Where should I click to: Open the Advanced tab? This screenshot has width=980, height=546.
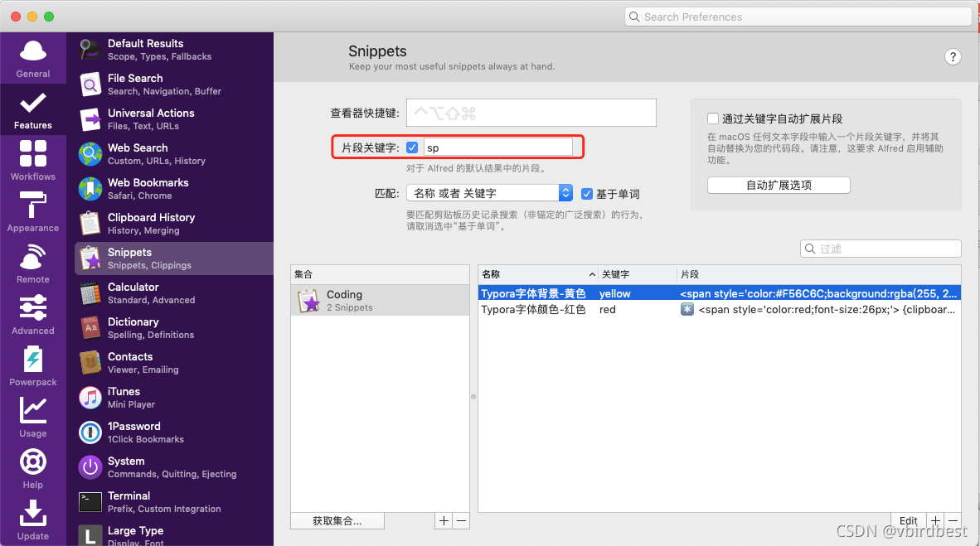point(32,315)
